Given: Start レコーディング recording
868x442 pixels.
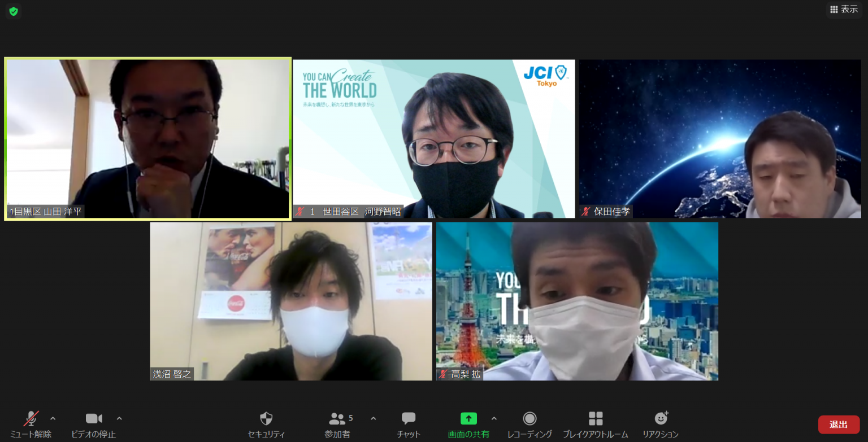Looking at the screenshot, I should [x=530, y=419].
